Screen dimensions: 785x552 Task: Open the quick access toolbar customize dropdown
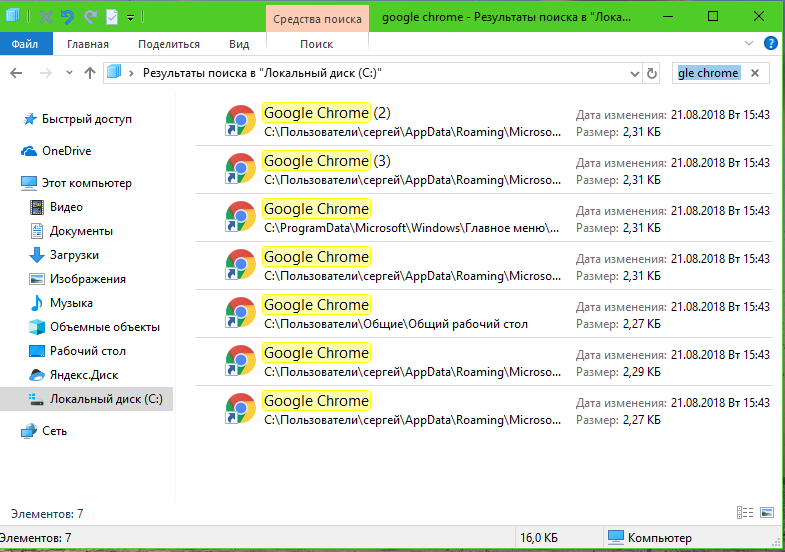[130, 18]
